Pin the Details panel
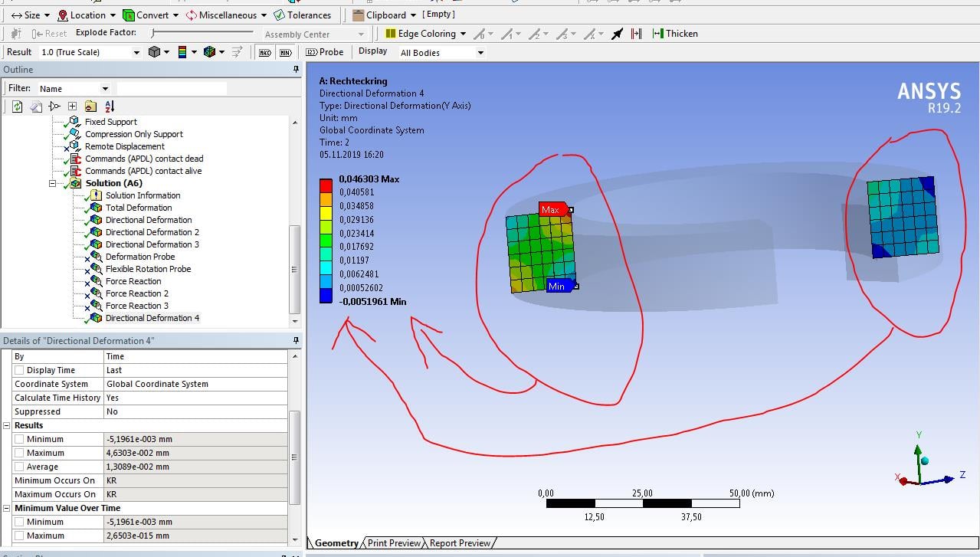The height and width of the screenshot is (557, 980). pyautogui.click(x=297, y=340)
